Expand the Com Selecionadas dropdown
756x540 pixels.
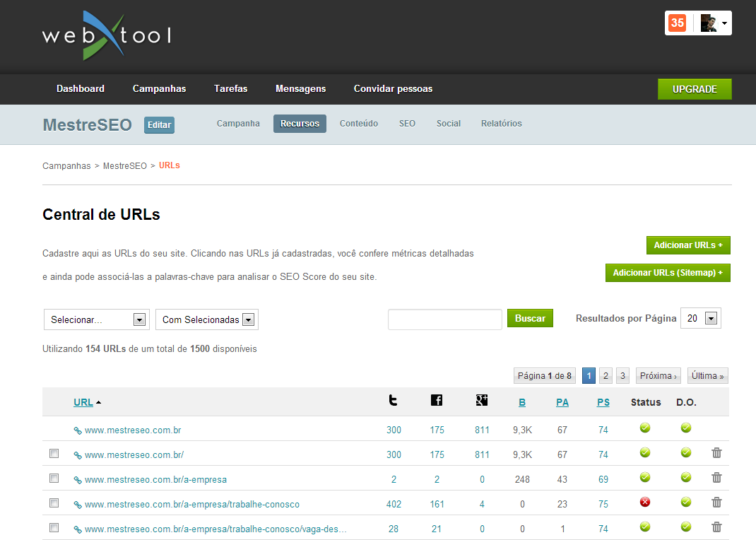(x=207, y=319)
